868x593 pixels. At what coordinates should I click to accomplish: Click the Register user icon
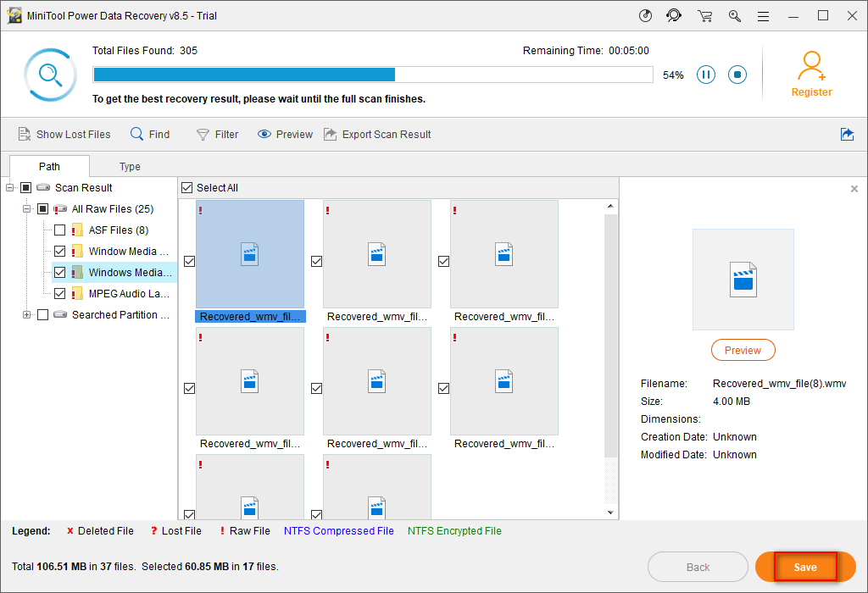pos(811,66)
